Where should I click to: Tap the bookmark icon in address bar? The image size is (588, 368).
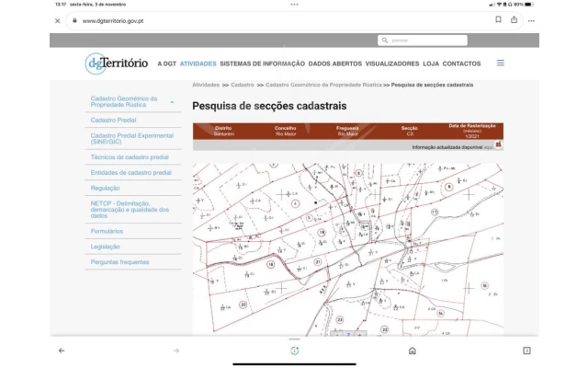click(x=499, y=19)
